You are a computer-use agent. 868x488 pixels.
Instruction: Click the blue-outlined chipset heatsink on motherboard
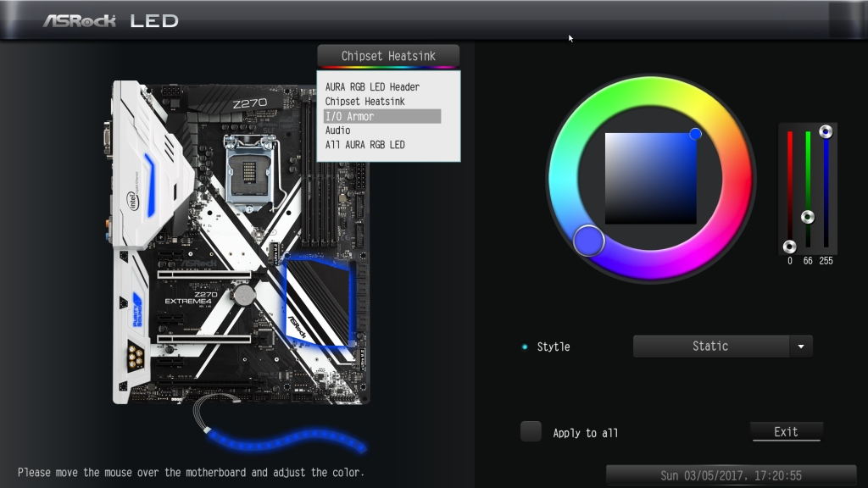point(320,301)
